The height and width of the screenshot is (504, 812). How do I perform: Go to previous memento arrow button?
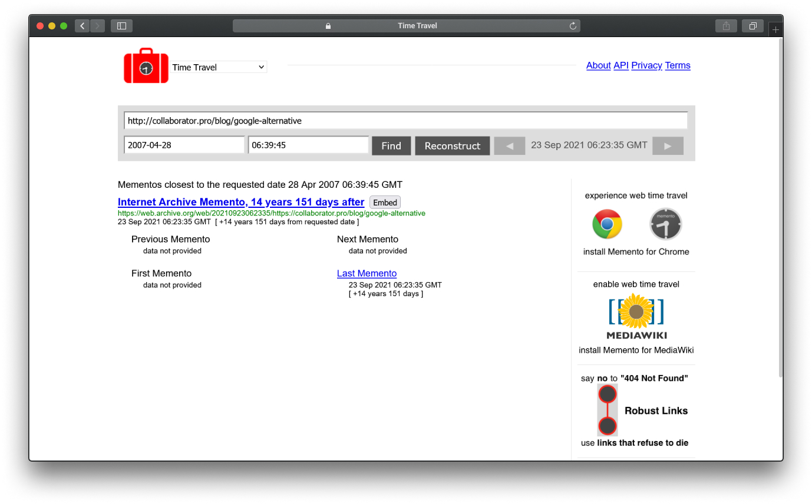(x=509, y=146)
